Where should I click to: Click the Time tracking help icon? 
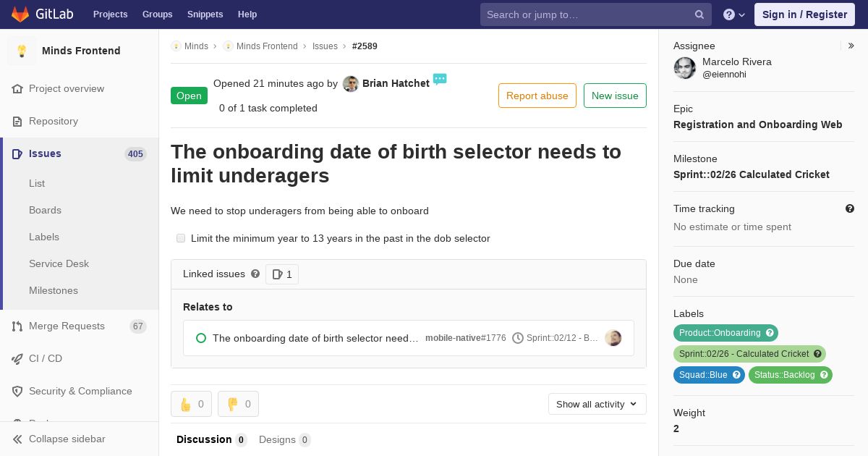click(850, 208)
